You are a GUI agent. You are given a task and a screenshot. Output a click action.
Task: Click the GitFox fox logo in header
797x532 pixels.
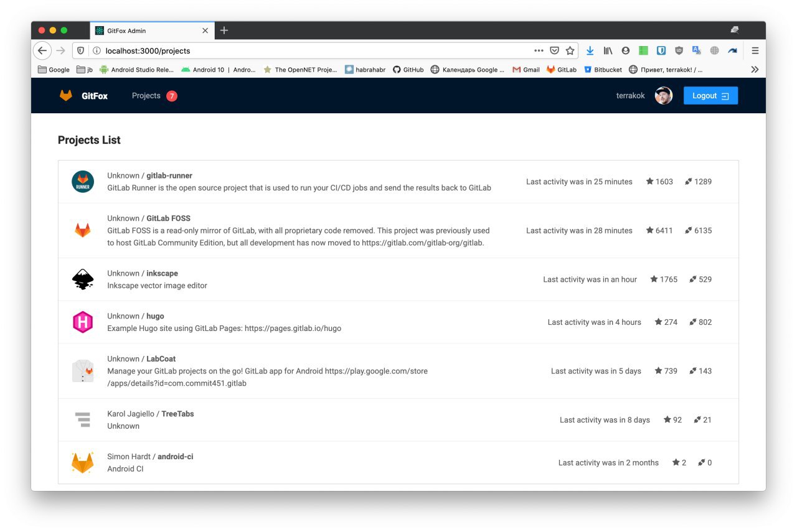coord(66,96)
